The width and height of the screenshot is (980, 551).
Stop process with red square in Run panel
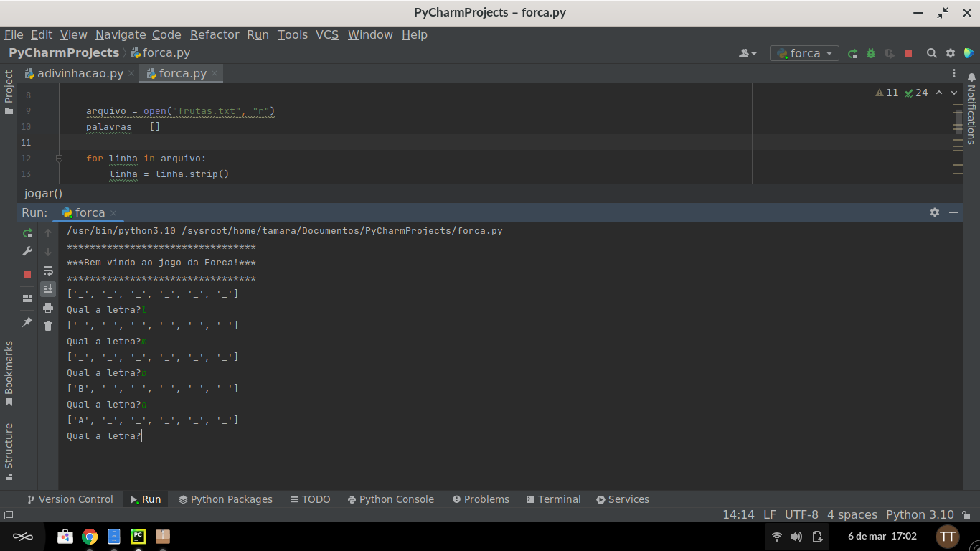(27, 275)
